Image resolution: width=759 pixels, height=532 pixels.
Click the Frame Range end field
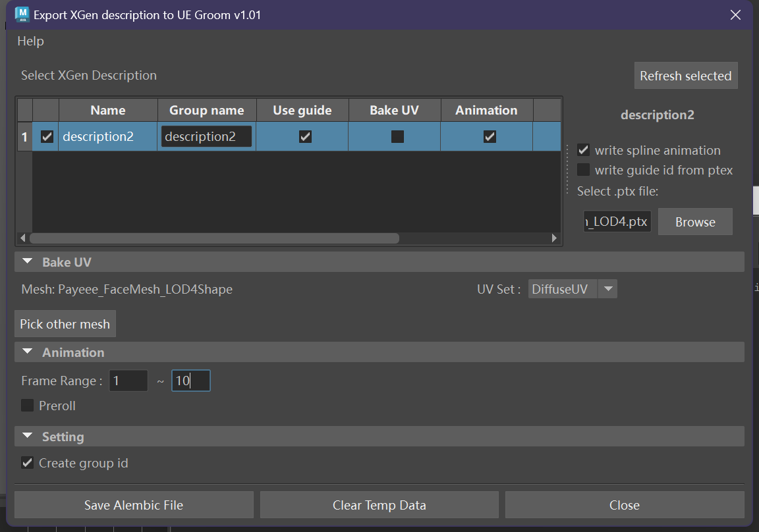(190, 381)
